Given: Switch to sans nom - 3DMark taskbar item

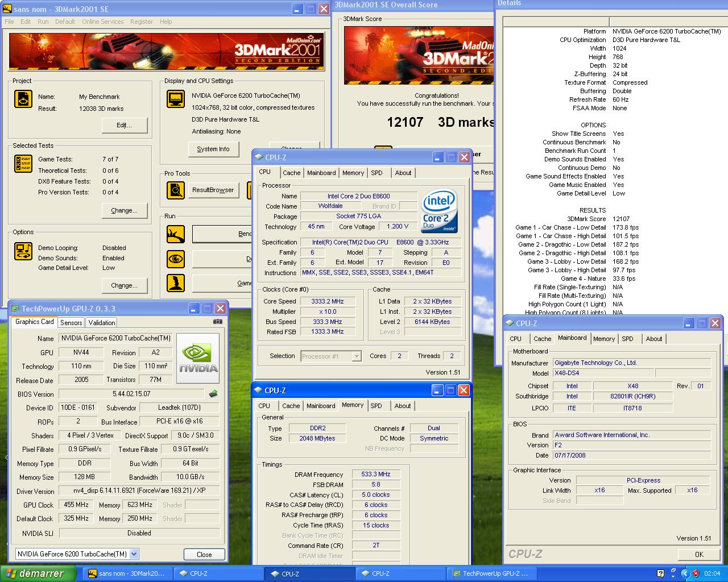Looking at the screenshot, I should point(127,573).
